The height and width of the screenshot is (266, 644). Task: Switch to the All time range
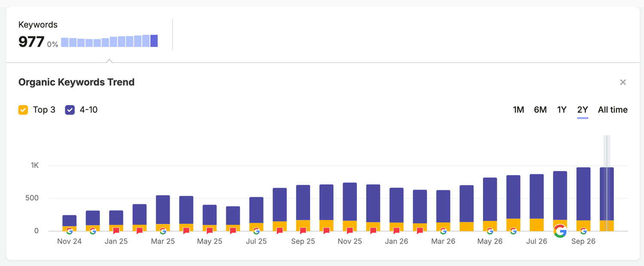click(x=613, y=110)
